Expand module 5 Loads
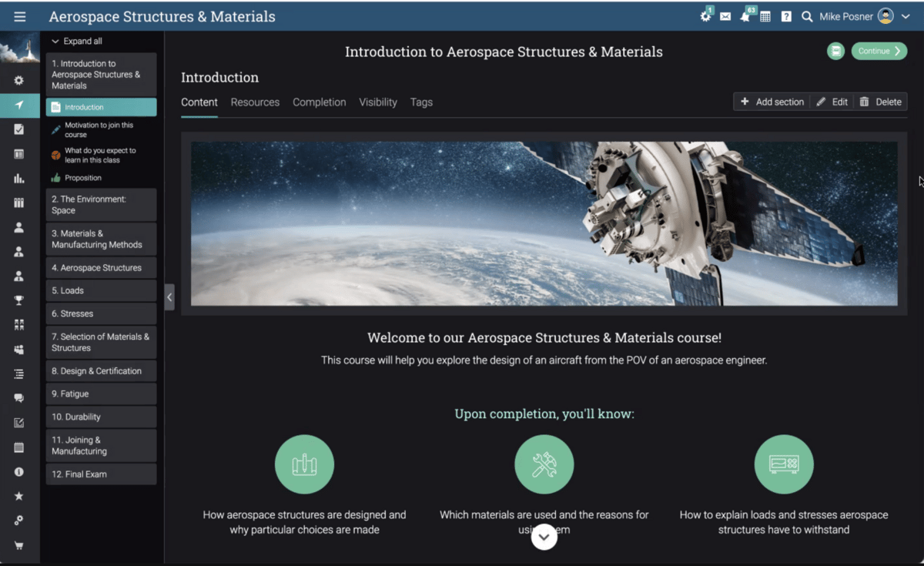The height and width of the screenshot is (566, 924). [101, 290]
